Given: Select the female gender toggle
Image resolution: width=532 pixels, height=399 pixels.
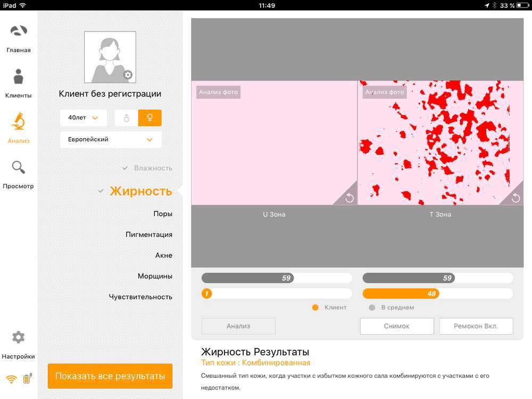Looking at the screenshot, I should point(149,118).
